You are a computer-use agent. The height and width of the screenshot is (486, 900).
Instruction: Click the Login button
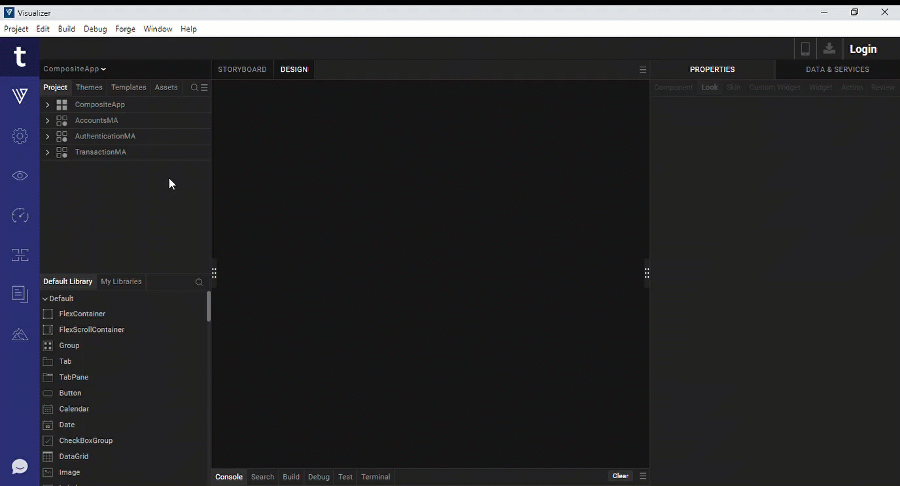coord(863,49)
